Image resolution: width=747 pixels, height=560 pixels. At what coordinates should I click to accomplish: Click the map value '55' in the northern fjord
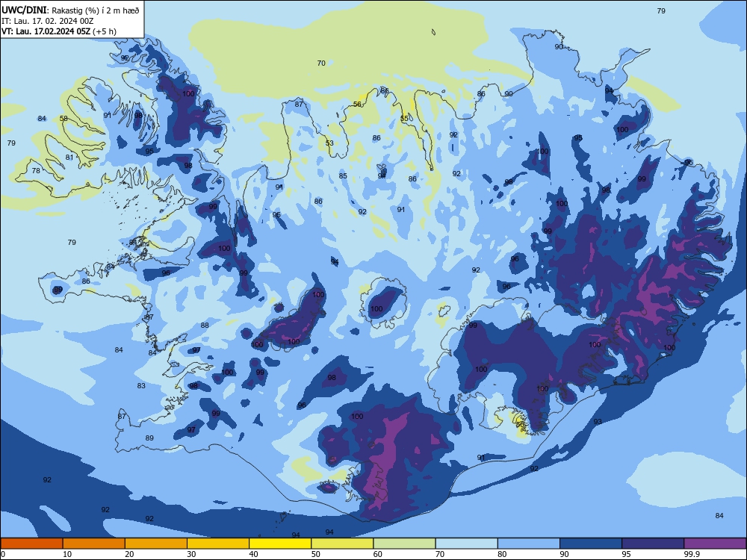[404, 118]
